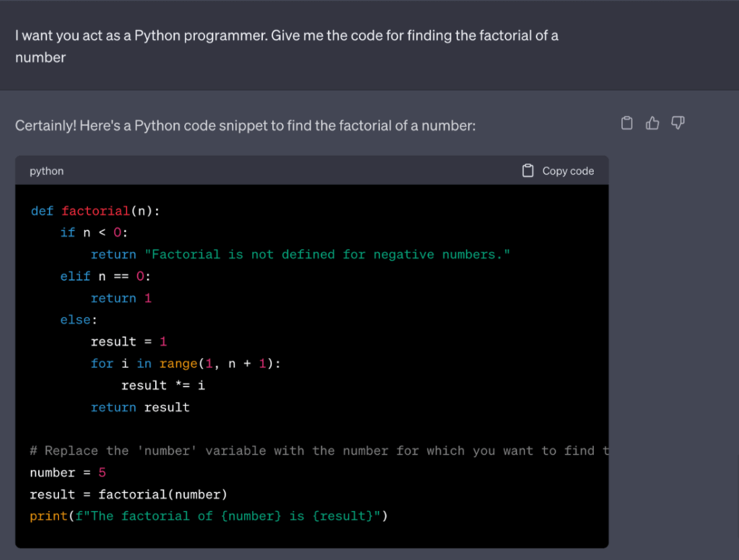Viewport: 739px width, 560px height.
Task: Click the 'if n < 0:' line
Action: click(x=94, y=232)
